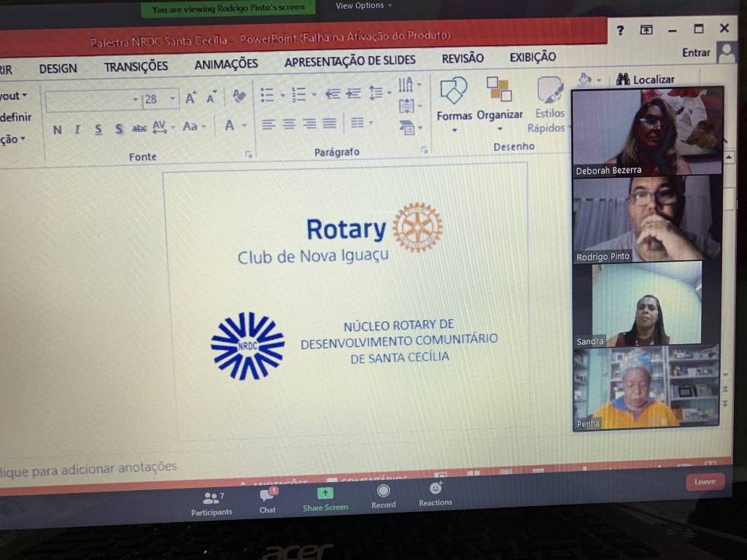This screenshot has height=560, width=747.
Task: Select Rodrigo Pinto's video thumbnail
Action: [x=647, y=219]
